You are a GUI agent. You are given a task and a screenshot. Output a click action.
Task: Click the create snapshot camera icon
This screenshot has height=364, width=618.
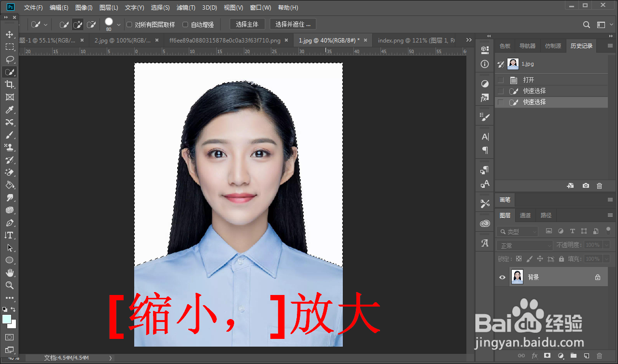point(586,185)
